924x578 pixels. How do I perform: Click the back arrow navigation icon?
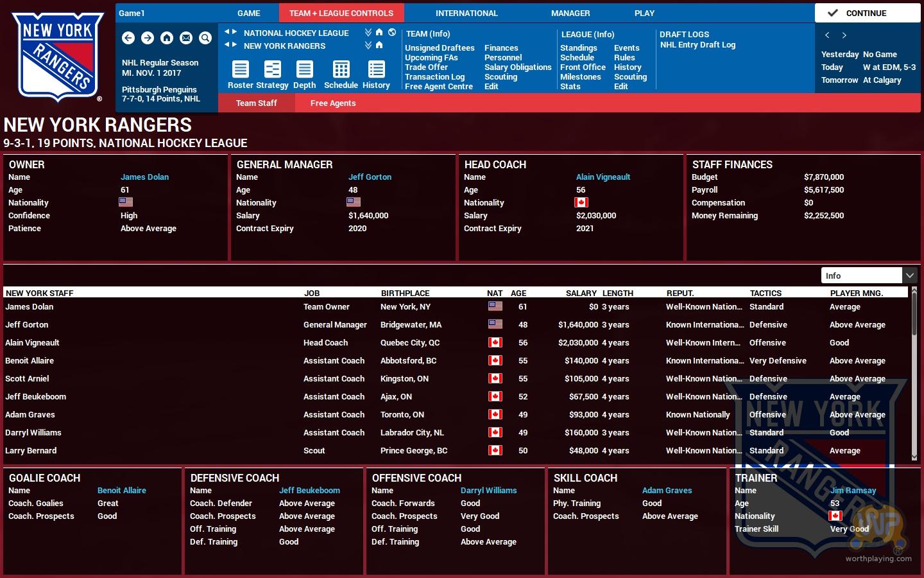(128, 38)
